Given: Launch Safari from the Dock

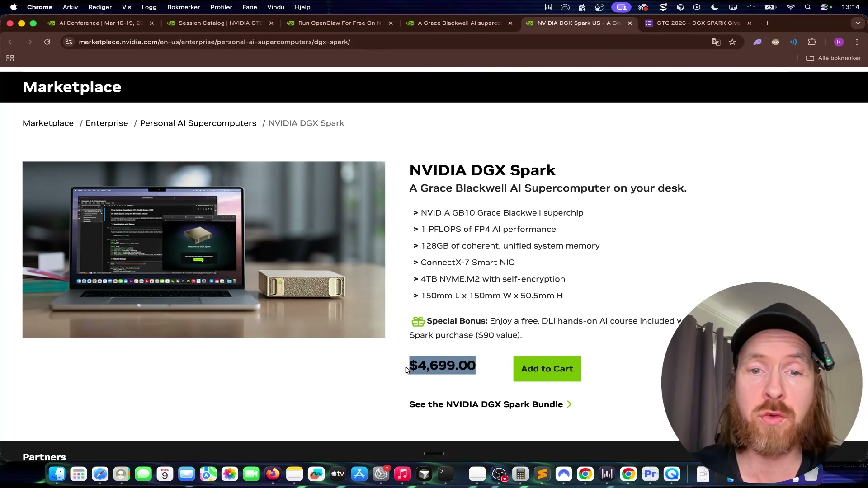Looking at the screenshot, I should 100,474.
